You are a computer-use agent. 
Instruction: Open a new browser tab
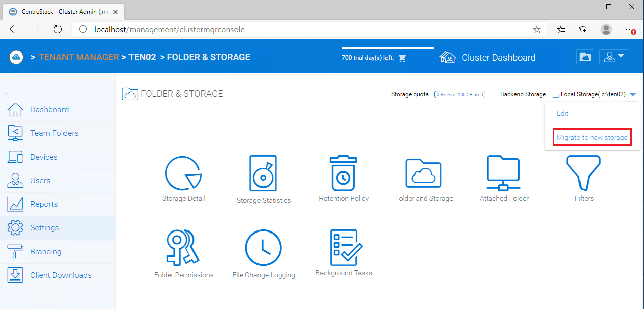[132, 11]
